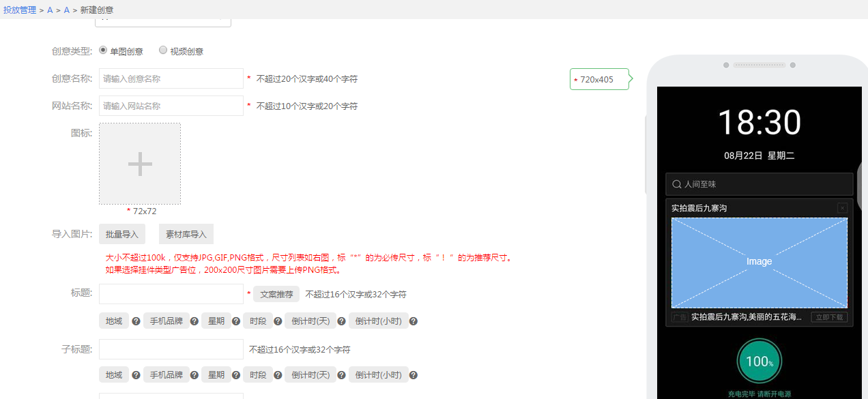The width and height of the screenshot is (868, 399).
Task: Open the 素材库导入 material library
Action: [x=186, y=233]
